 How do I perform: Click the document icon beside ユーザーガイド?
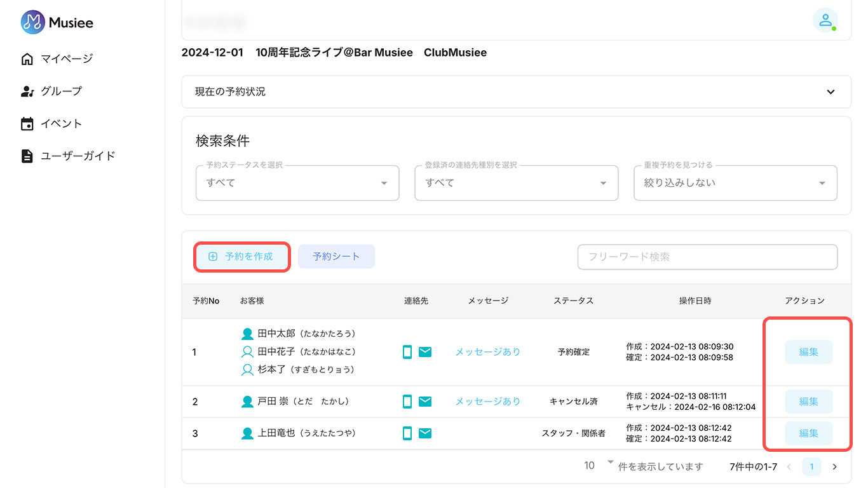point(27,156)
